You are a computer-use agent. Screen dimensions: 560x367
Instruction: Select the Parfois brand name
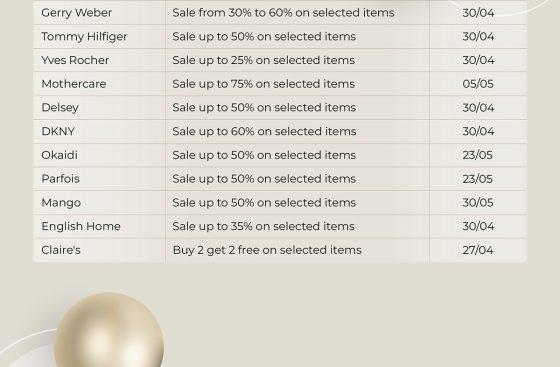click(x=60, y=179)
